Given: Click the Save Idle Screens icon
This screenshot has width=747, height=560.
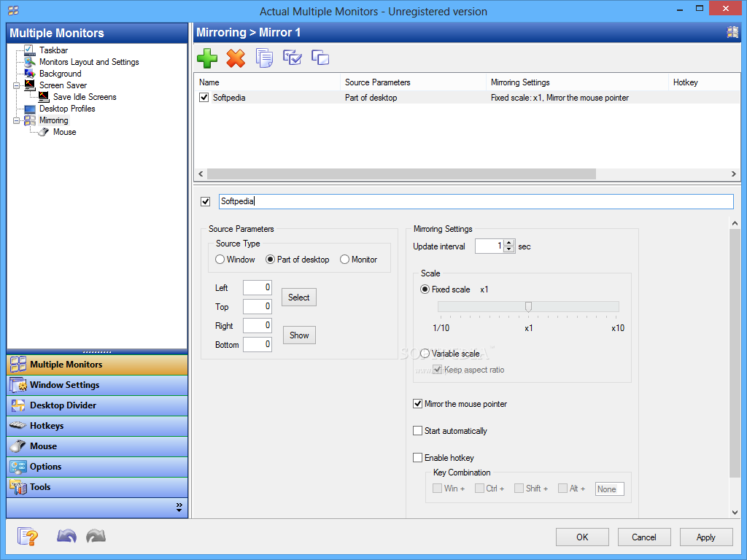Looking at the screenshot, I should (43, 97).
